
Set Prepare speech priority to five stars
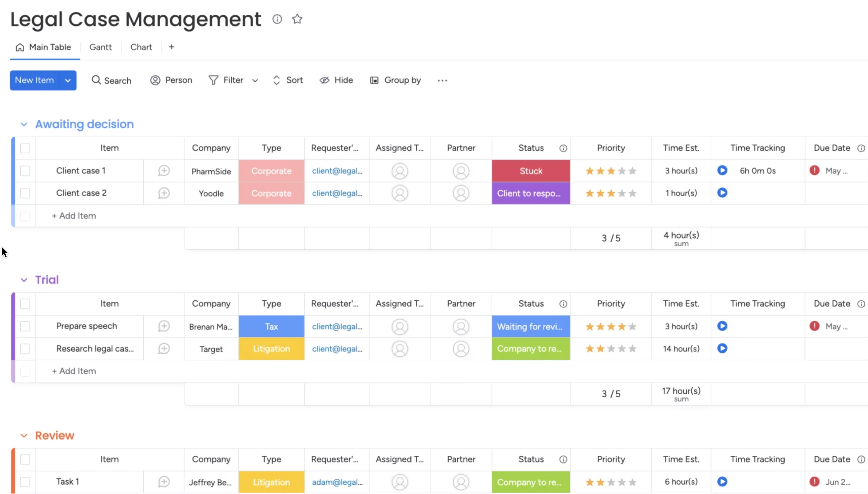[633, 326]
